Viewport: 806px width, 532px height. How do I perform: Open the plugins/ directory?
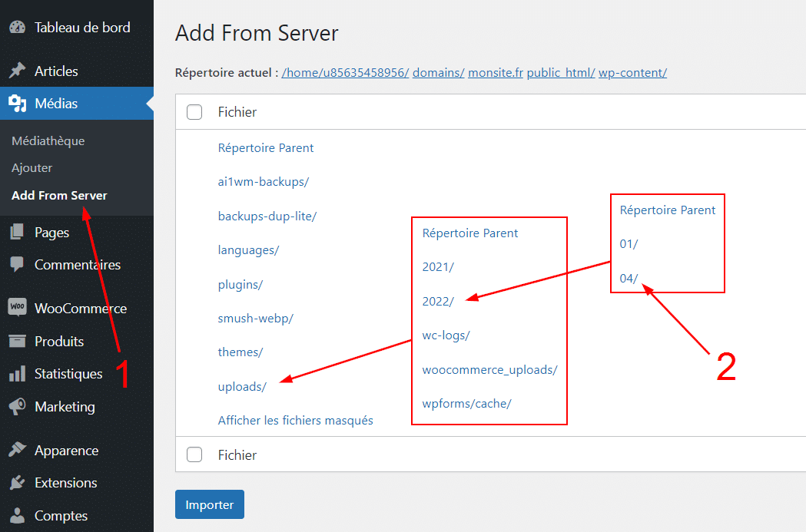click(x=240, y=285)
